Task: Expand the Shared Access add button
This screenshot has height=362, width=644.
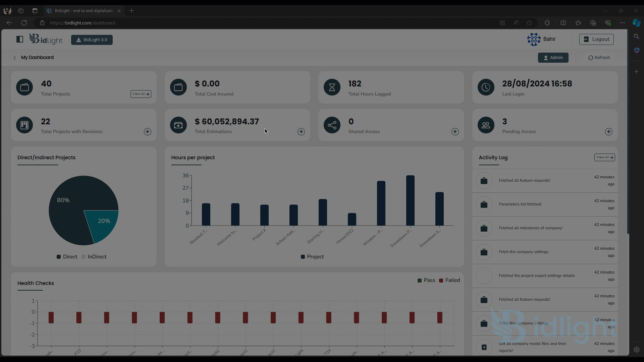Action: click(455, 131)
